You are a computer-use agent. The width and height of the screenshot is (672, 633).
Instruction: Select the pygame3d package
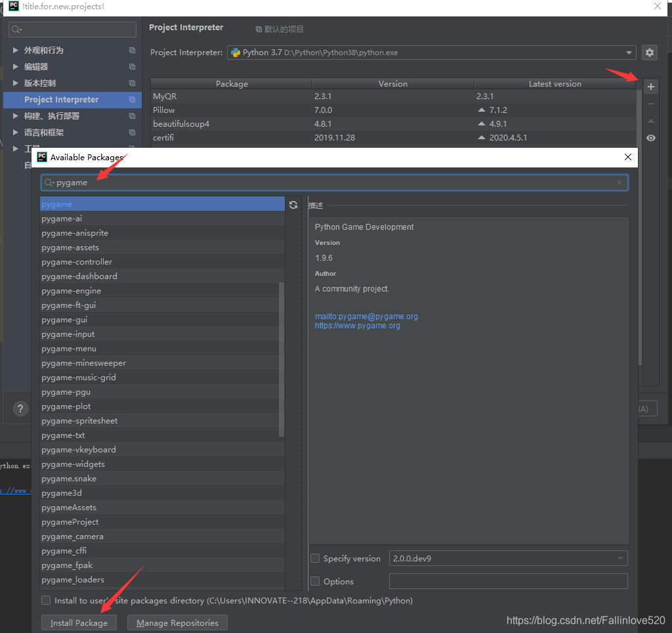click(163, 493)
